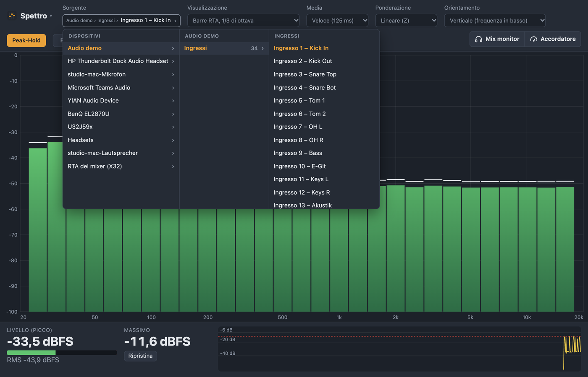Click the chevron next to BenQ EL2870U

click(x=173, y=114)
